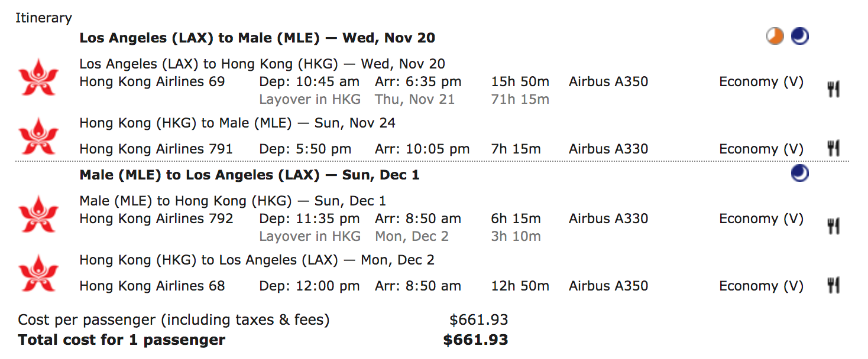Image resolution: width=868 pixels, height=359 pixels.
Task: Click the Hong Kong Airlines 69 flight number
Action: coord(153,82)
